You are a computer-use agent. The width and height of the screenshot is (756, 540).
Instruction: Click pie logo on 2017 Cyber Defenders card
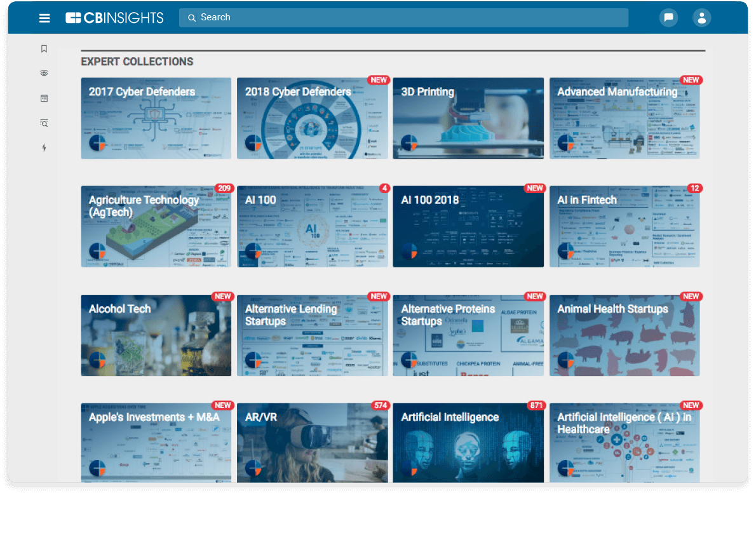click(97, 143)
